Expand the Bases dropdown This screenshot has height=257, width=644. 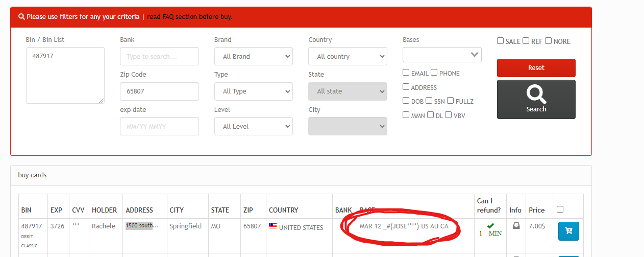pos(442,54)
